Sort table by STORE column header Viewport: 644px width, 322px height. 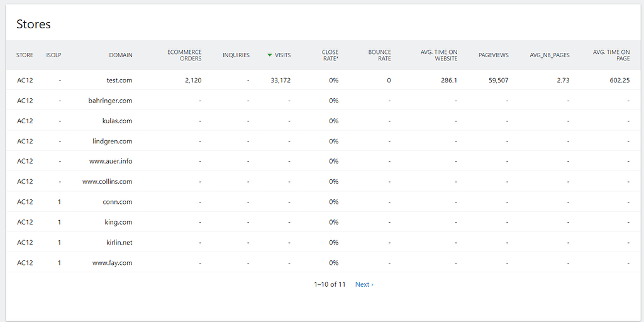[x=25, y=55]
